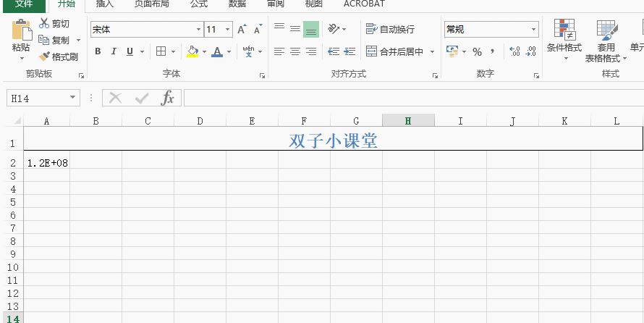Open the Name Box dropdown arrow
The width and height of the screenshot is (644, 323).
coord(73,98)
